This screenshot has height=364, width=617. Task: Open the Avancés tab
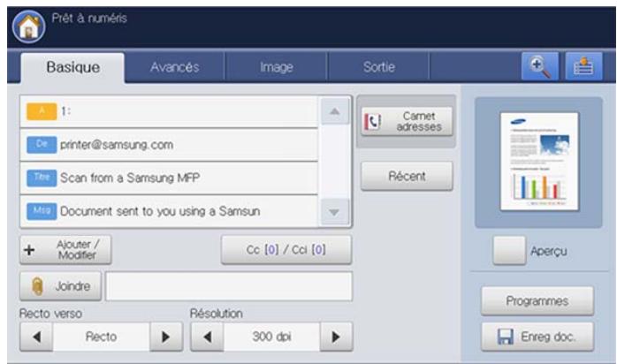(x=175, y=67)
